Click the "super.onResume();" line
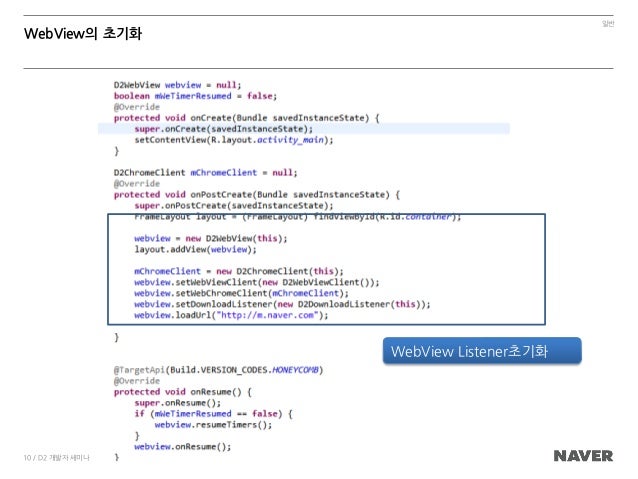 (x=177, y=403)
